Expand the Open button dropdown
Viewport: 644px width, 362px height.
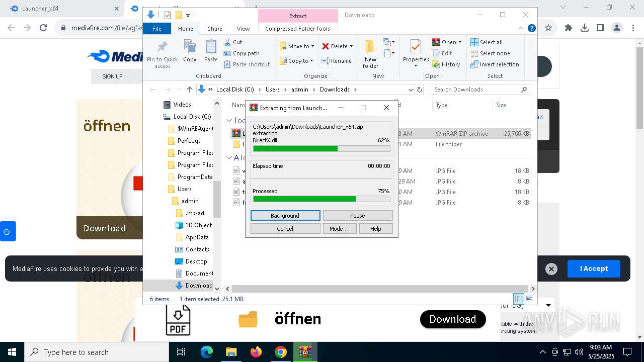[x=460, y=42]
